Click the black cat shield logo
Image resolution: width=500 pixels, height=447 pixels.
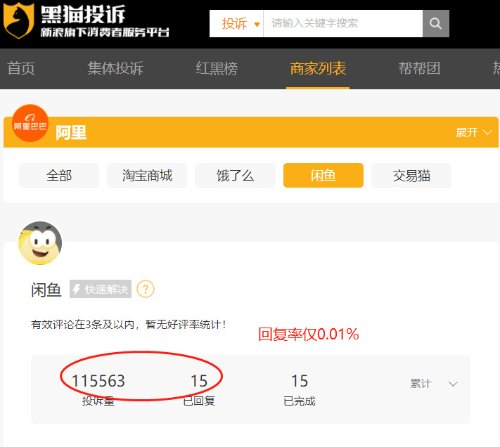click(x=18, y=21)
